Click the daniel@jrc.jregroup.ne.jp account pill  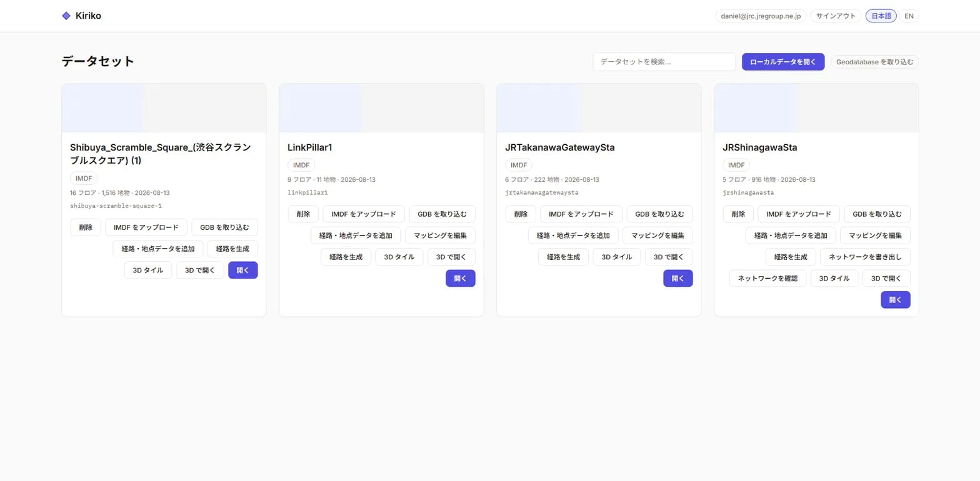click(x=761, y=16)
